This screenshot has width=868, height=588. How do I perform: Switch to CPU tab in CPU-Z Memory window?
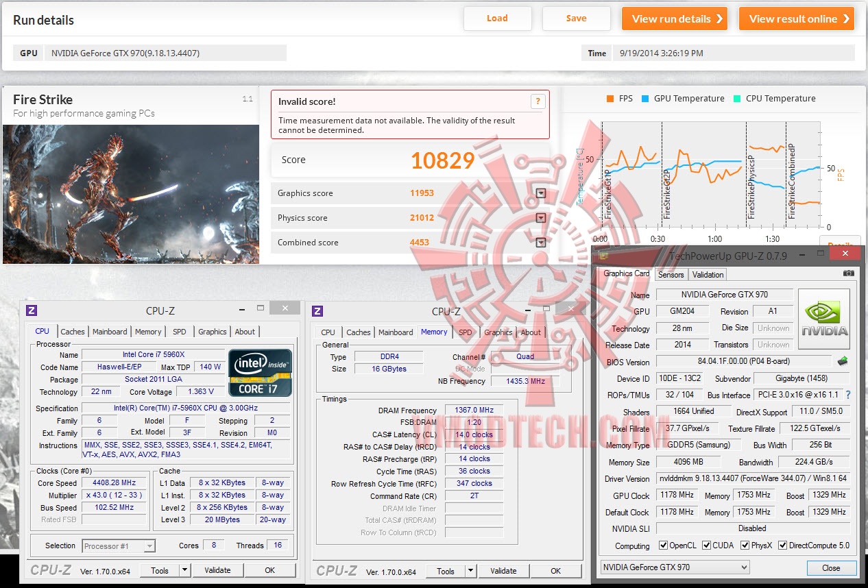pos(328,332)
